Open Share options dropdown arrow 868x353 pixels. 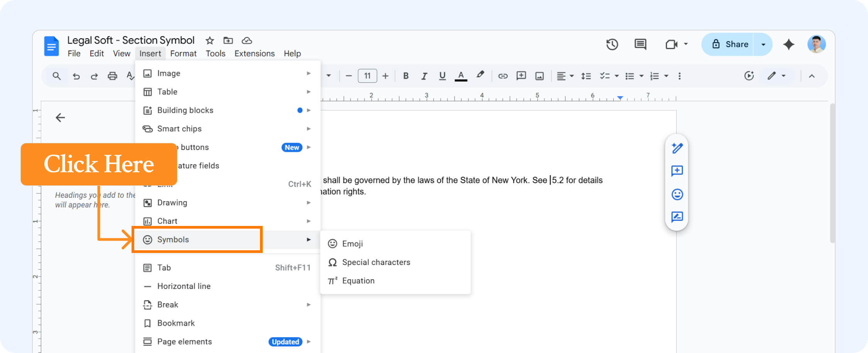(763, 44)
